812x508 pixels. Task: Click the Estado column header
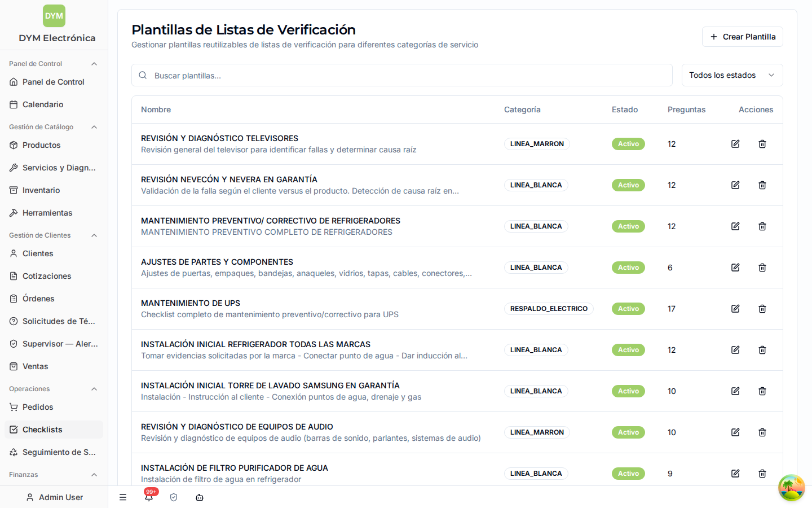(x=625, y=110)
